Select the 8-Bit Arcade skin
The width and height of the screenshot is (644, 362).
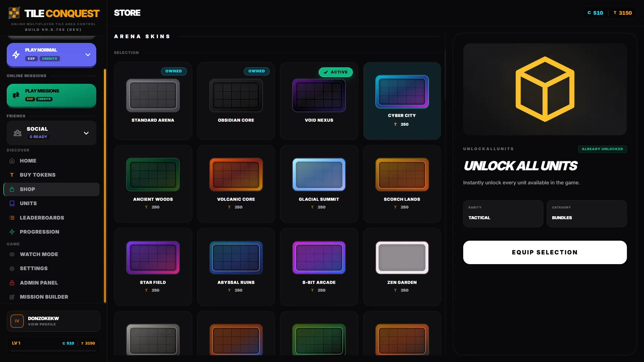319,267
